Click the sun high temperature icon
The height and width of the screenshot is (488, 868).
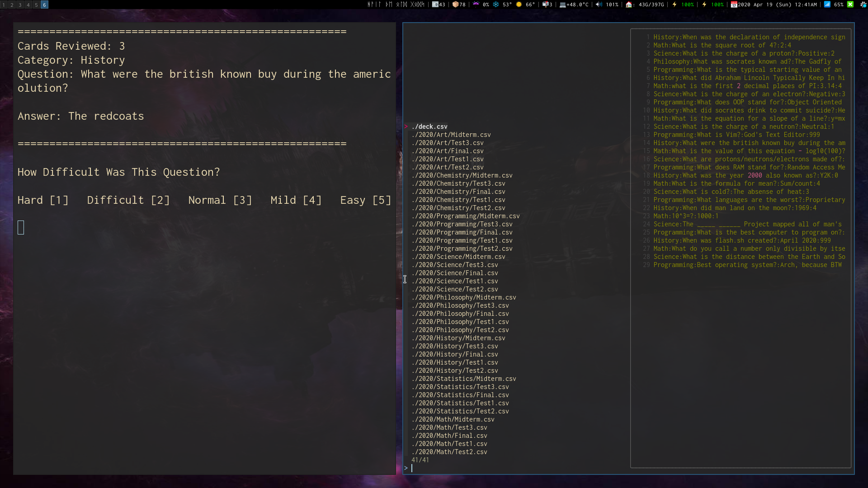(519, 5)
